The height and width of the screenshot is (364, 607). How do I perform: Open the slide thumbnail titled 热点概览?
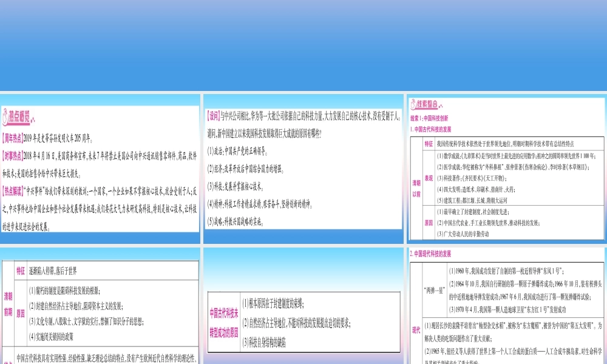[x=100, y=169]
